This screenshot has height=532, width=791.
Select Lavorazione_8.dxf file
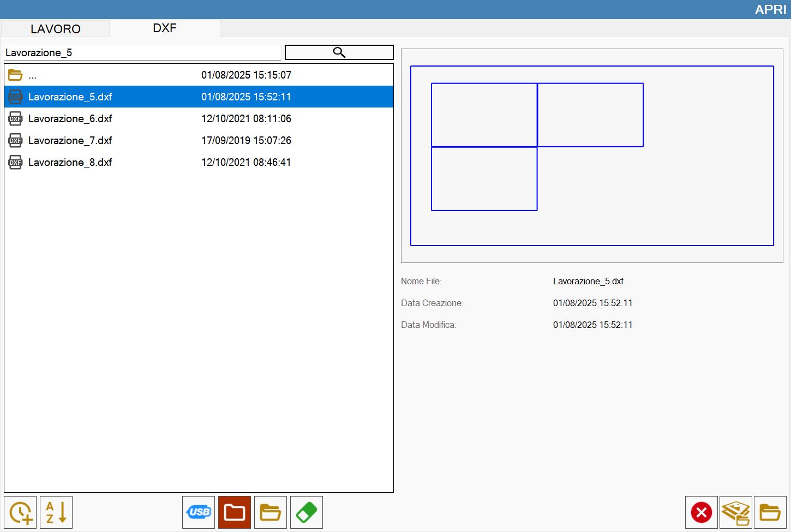[199, 162]
